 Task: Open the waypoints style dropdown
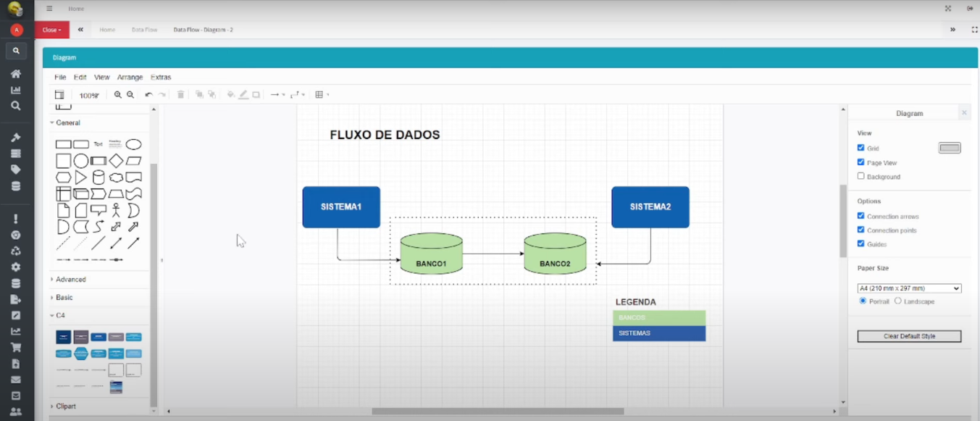tap(297, 95)
